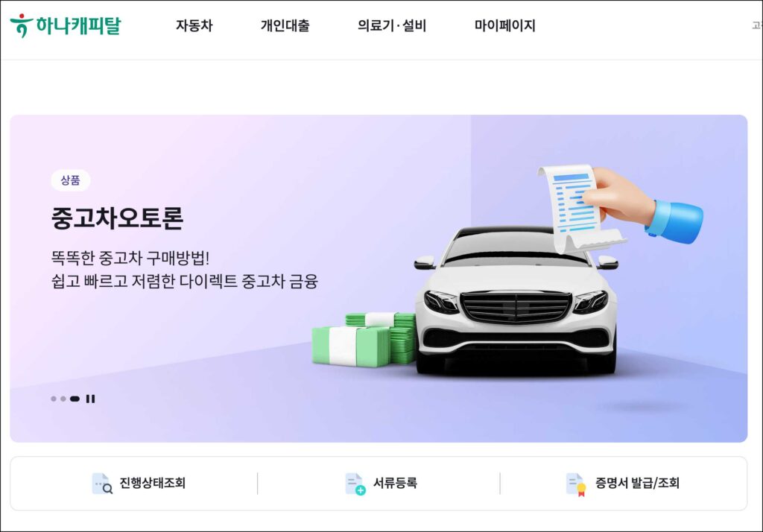Screen dimensions: 763x532
Task: Click the 중고차오토론 banner title
Action: click(117, 218)
